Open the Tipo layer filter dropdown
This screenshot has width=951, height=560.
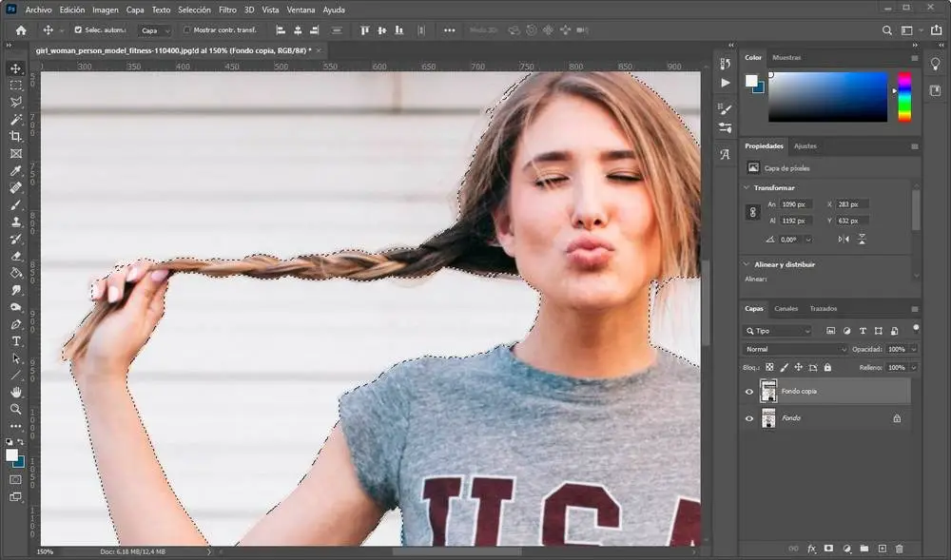(780, 331)
